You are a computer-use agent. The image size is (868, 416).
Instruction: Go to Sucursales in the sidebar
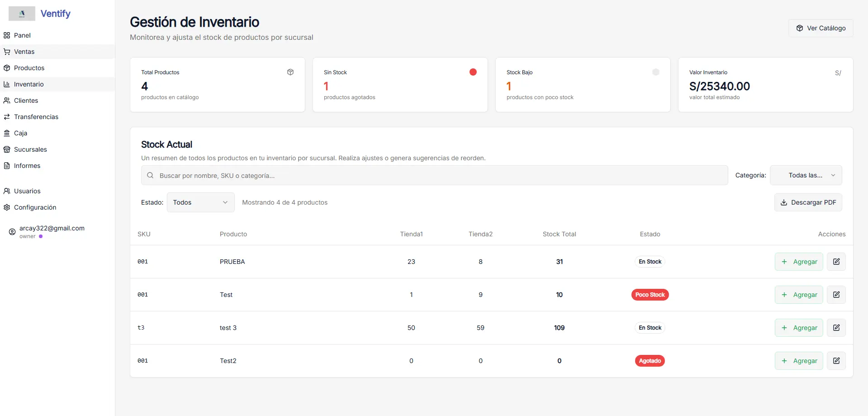tap(30, 149)
